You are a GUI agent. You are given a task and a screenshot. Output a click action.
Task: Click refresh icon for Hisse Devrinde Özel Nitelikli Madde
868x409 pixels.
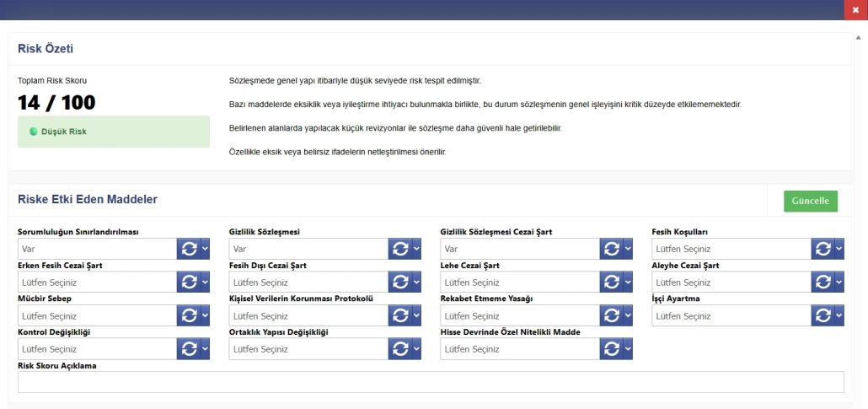click(x=612, y=349)
